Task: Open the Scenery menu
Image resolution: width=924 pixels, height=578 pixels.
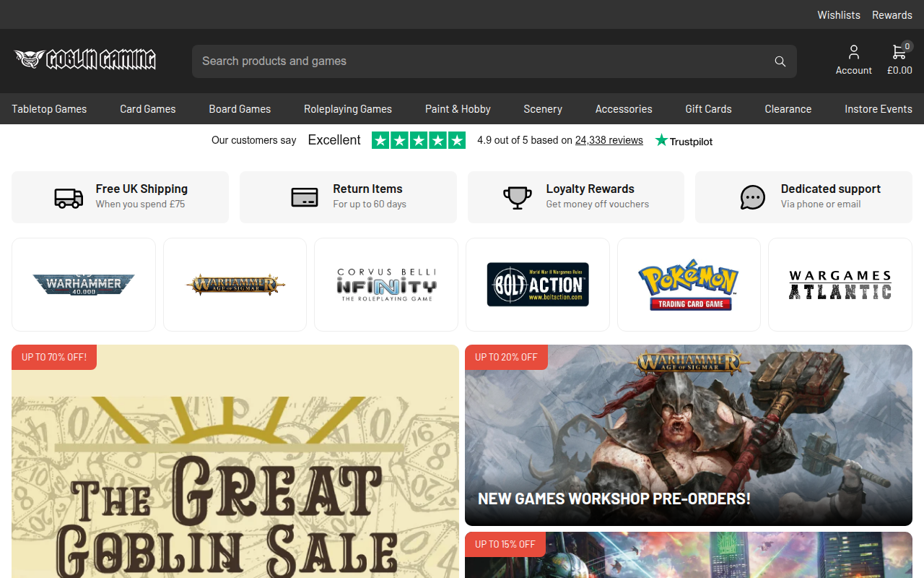Action: pyautogui.click(x=543, y=109)
